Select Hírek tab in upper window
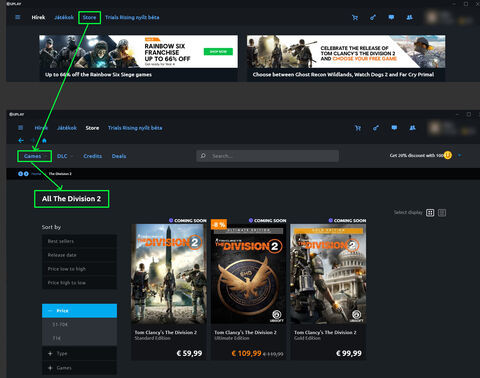 pos(38,17)
